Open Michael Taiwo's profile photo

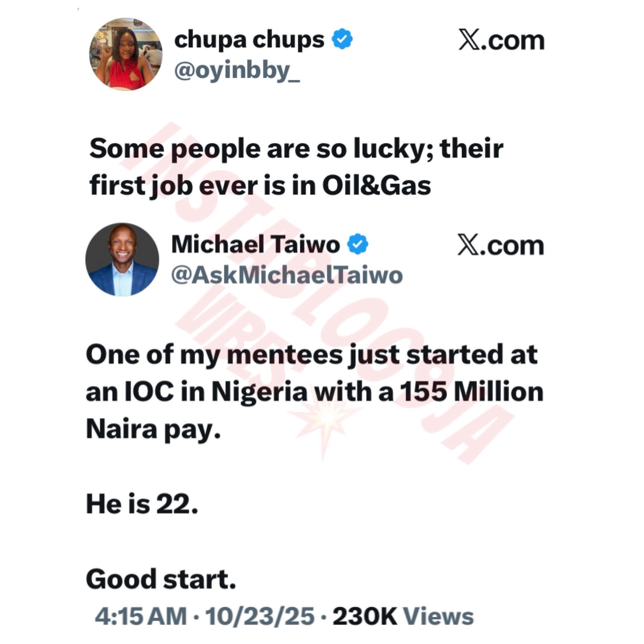pos(122,259)
